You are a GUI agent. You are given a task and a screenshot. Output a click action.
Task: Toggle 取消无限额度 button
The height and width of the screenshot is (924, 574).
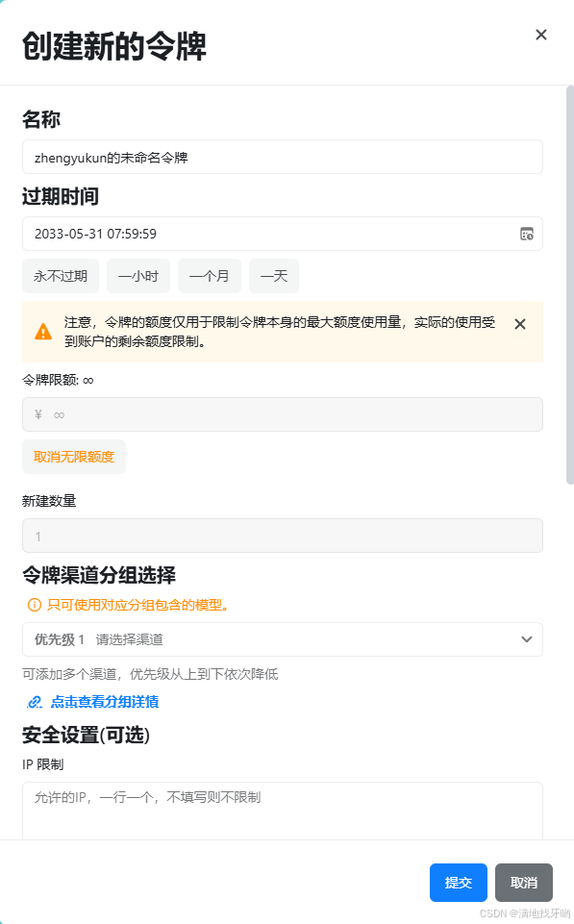coord(74,457)
